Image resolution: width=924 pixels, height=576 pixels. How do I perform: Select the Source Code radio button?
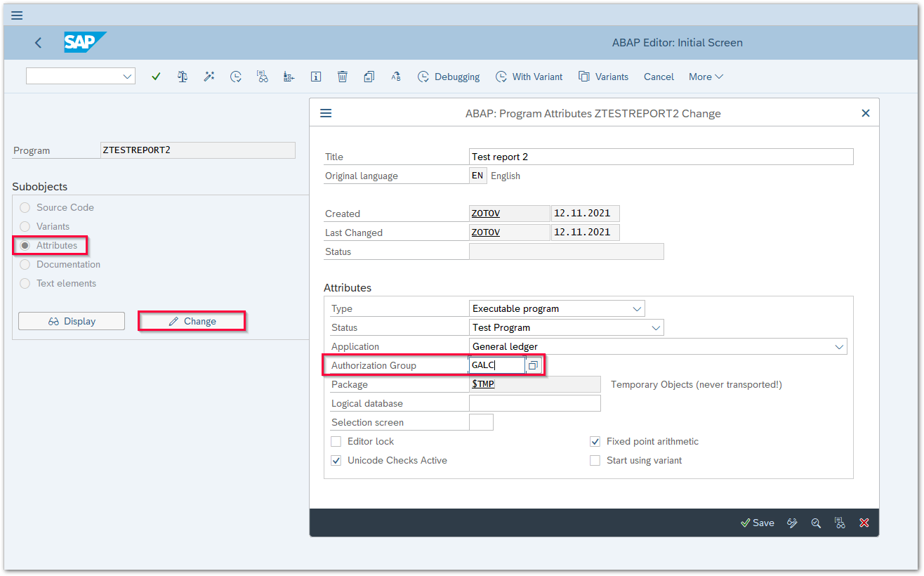[x=25, y=207]
